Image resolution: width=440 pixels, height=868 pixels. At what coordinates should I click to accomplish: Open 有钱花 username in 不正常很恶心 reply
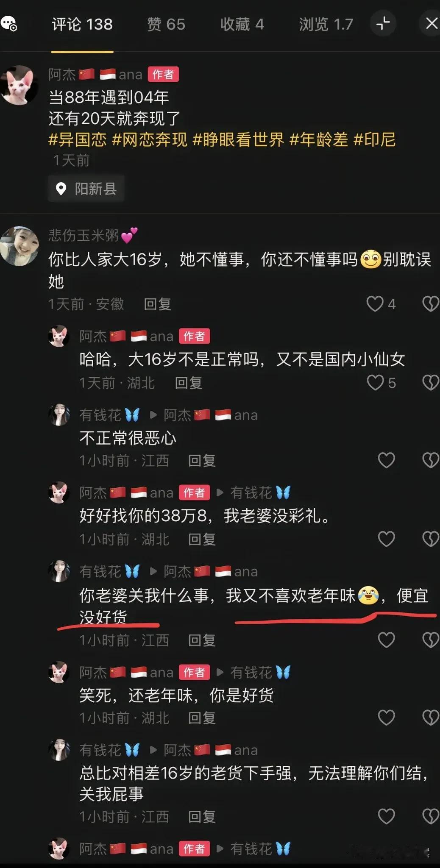point(100,415)
